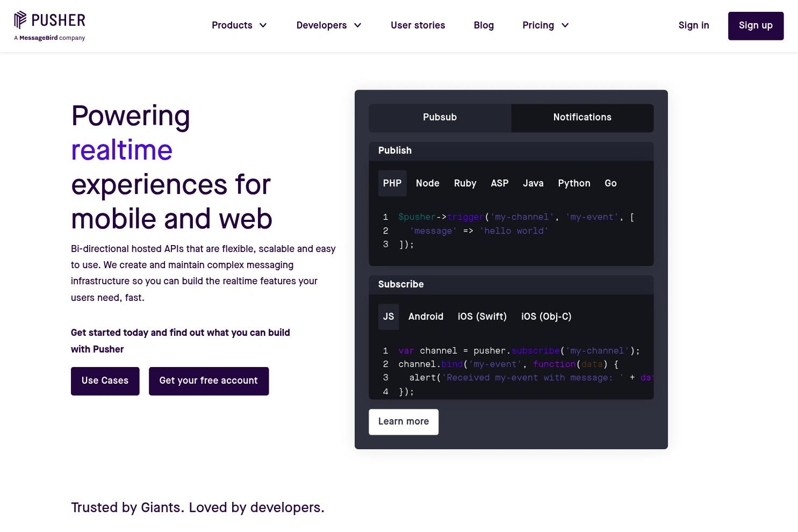Open the Pricing menu
Screen dimensions: 798x532
pos(538,25)
